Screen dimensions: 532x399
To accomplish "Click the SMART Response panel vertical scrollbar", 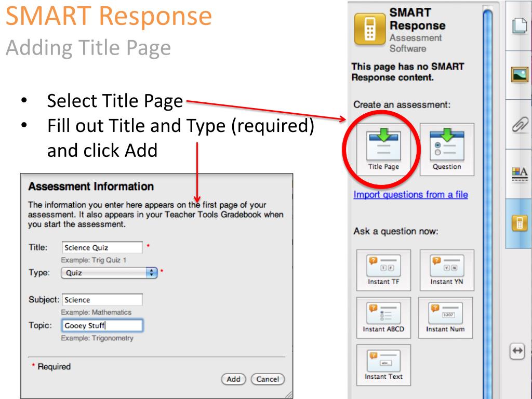I will click(487, 204).
